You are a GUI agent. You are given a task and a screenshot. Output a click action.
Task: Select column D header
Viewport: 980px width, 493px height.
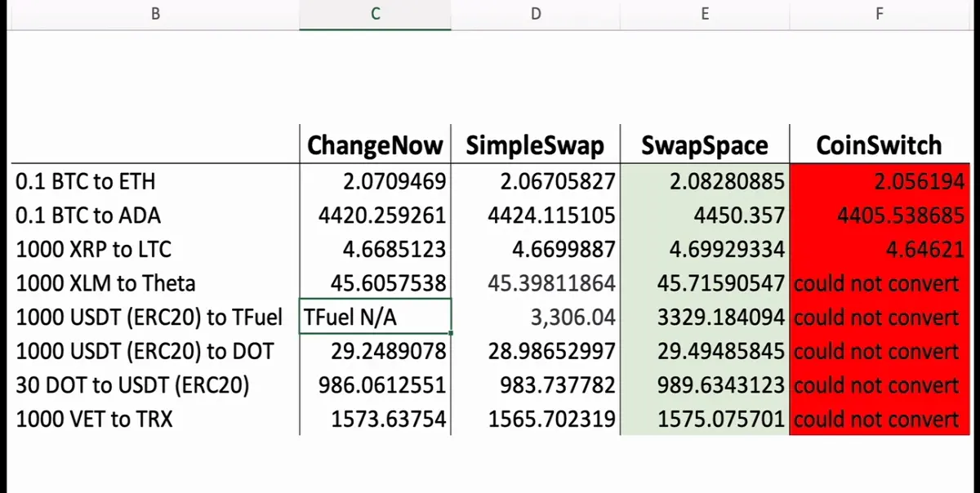coord(535,15)
